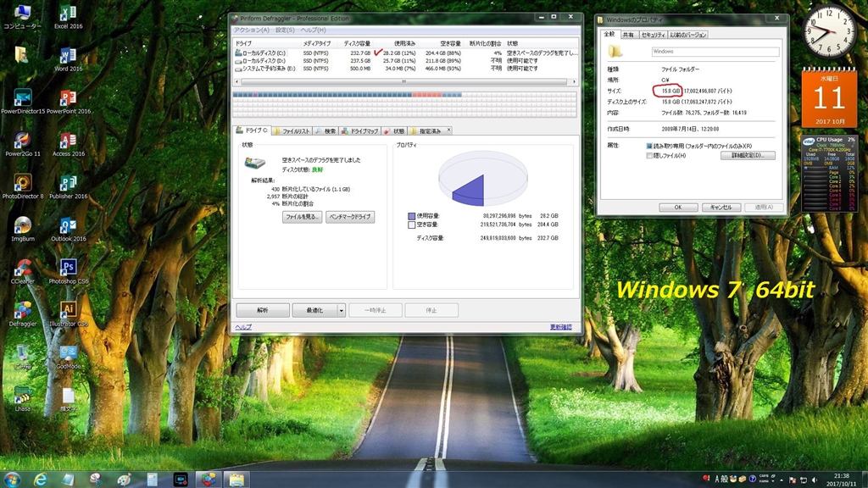Image resolution: width=868 pixels, height=488 pixels.
Task: Open the GodMode desktop icon
Action: (x=68, y=357)
